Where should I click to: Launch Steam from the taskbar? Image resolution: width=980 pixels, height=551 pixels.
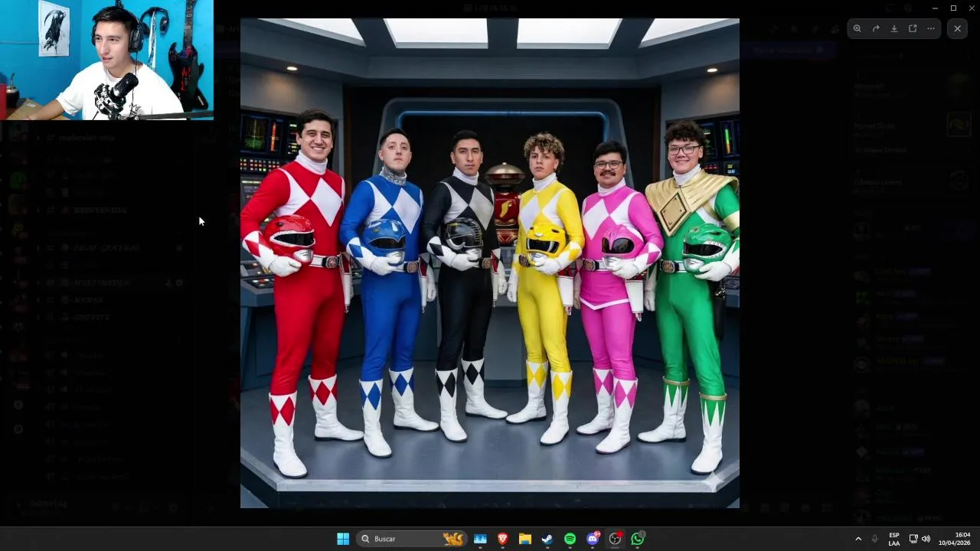547,539
